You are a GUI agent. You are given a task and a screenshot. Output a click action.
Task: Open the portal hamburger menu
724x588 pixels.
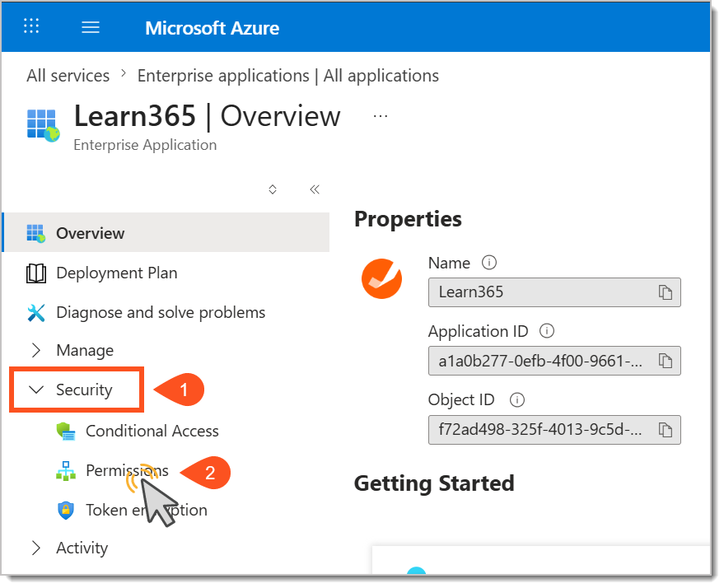tap(91, 28)
